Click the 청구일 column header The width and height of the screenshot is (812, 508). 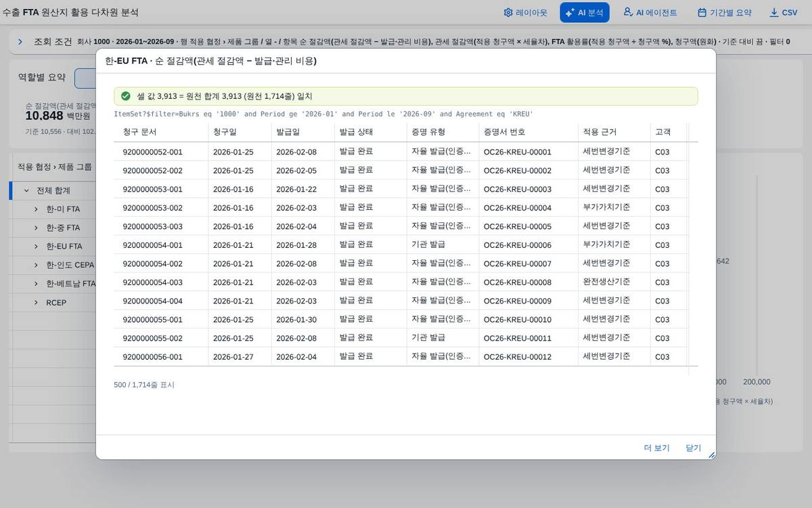240,132
